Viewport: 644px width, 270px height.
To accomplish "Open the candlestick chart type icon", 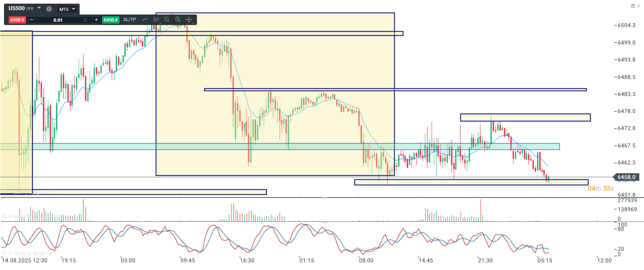I will [156, 20].
